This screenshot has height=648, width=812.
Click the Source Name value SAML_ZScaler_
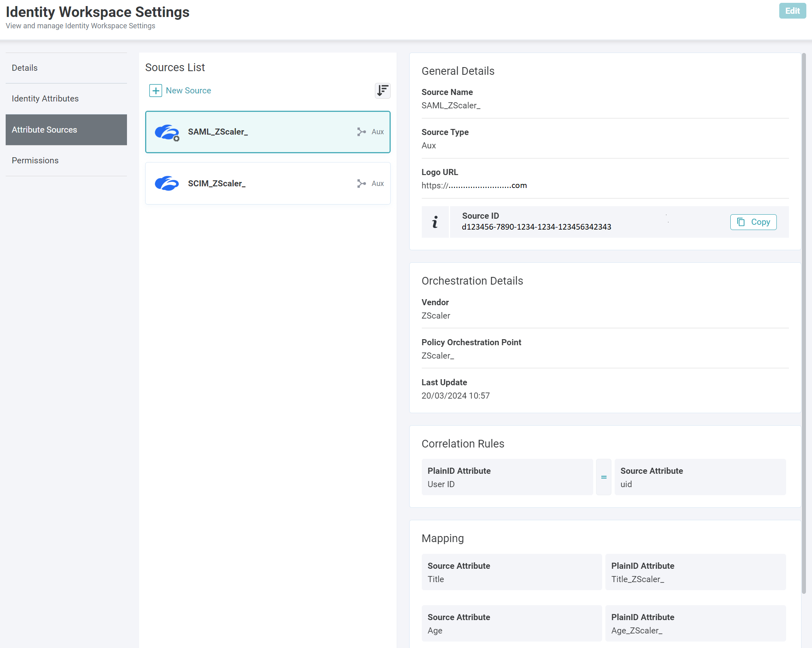click(451, 106)
